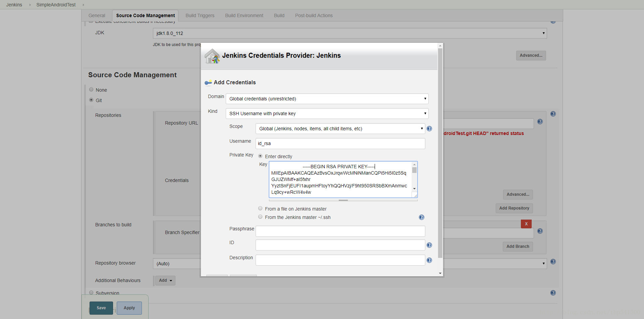This screenshot has width=644, height=319.
Task: Click the Key textarea resize handle bar
Action: pyautogui.click(x=343, y=200)
